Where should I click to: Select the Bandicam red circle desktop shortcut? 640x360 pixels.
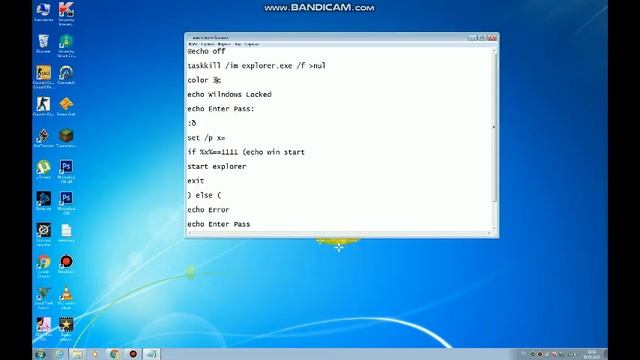click(66, 264)
